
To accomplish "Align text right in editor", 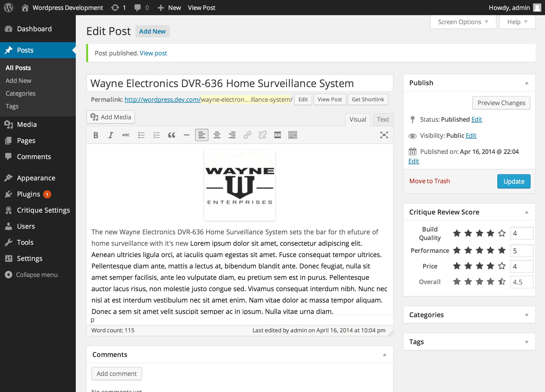I will 232,135.
